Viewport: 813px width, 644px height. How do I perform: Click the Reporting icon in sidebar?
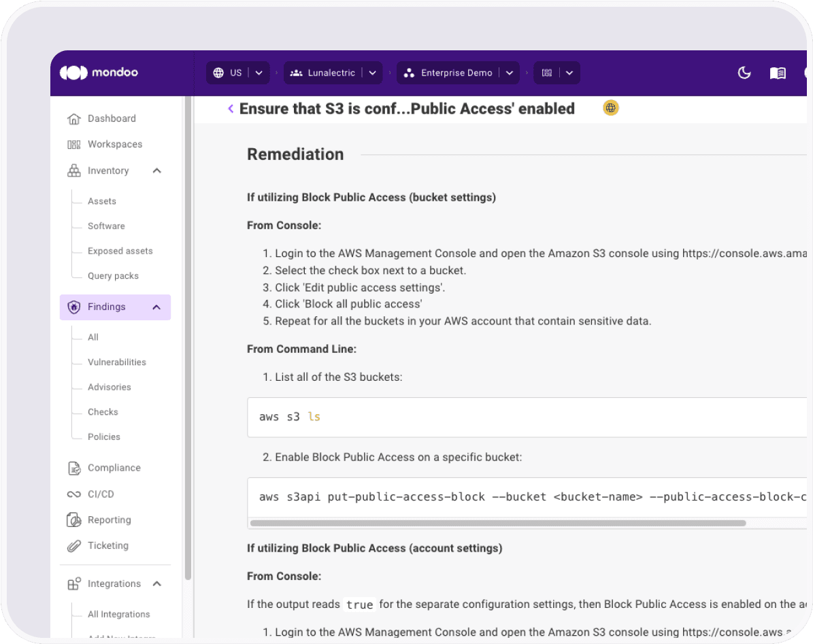tap(73, 520)
